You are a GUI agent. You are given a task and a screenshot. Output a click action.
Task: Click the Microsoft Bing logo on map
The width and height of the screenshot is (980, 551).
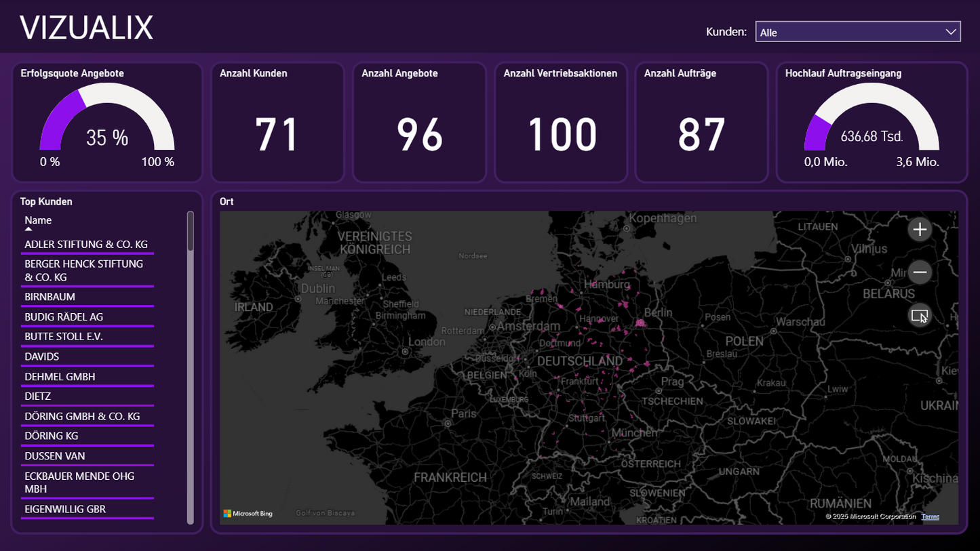[x=248, y=514]
